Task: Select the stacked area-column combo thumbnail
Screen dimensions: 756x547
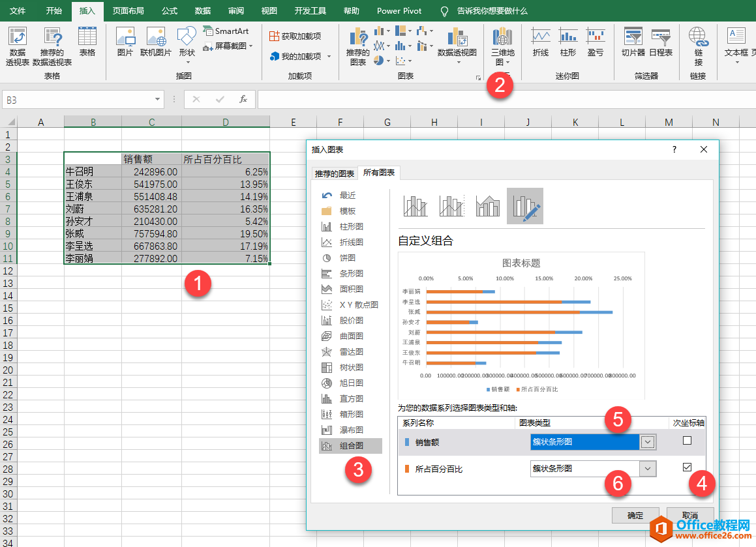Action: [x=487, y=206]
